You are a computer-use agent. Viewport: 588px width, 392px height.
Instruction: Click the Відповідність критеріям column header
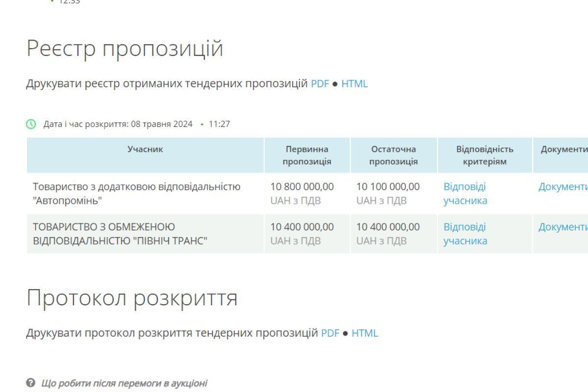click(485, 155)
